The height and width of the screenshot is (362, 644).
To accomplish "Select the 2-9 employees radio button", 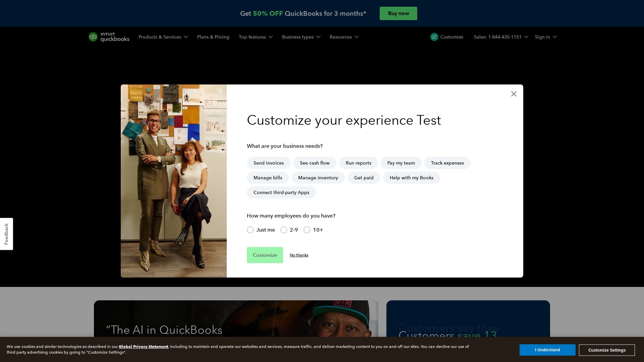I will pyautogui.click(x=284, y=230).
